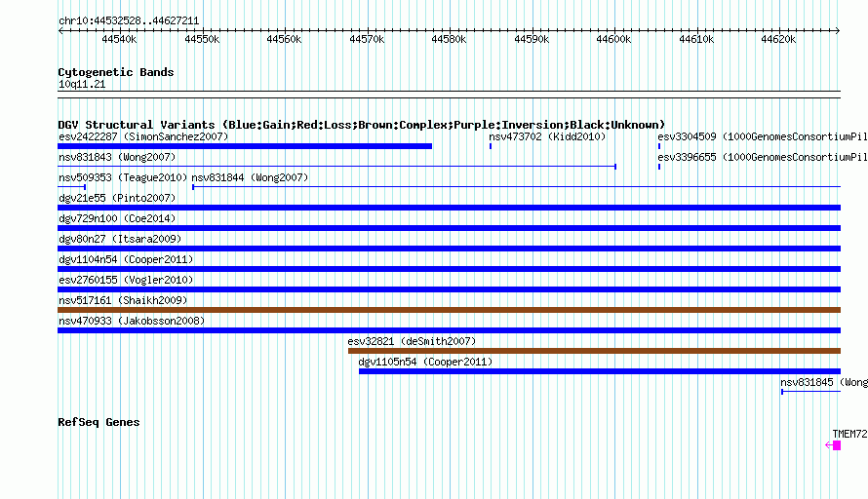The width and height of the screenshot is (868, 499).
Task: Click the RefSeq Genes track title
Action: click(x=99, y=423)
